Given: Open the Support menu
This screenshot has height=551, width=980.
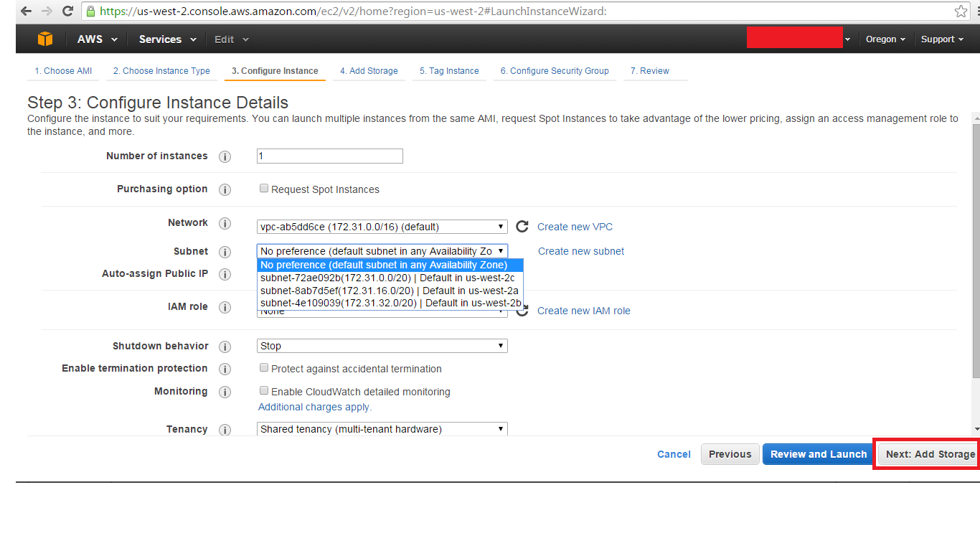Looking at the screenshot, I should click(942, 39).
